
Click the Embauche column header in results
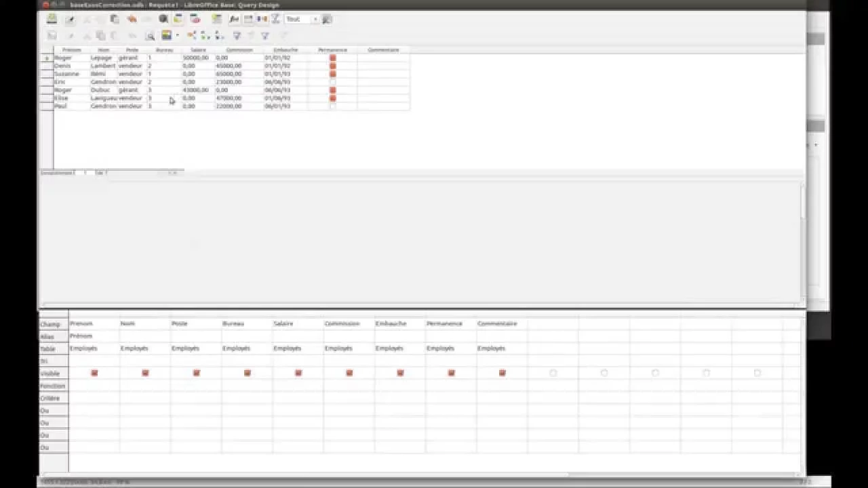point(285,49)
